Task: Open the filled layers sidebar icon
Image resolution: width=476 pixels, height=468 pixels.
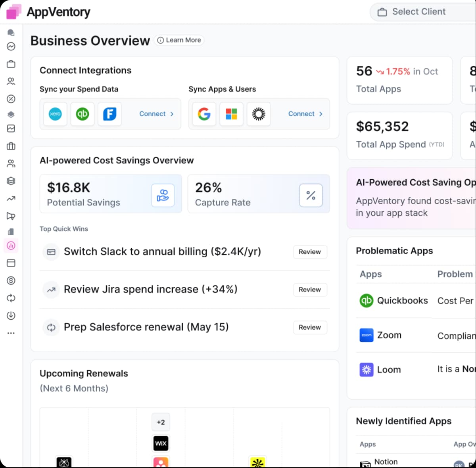Action: [11, 115]
